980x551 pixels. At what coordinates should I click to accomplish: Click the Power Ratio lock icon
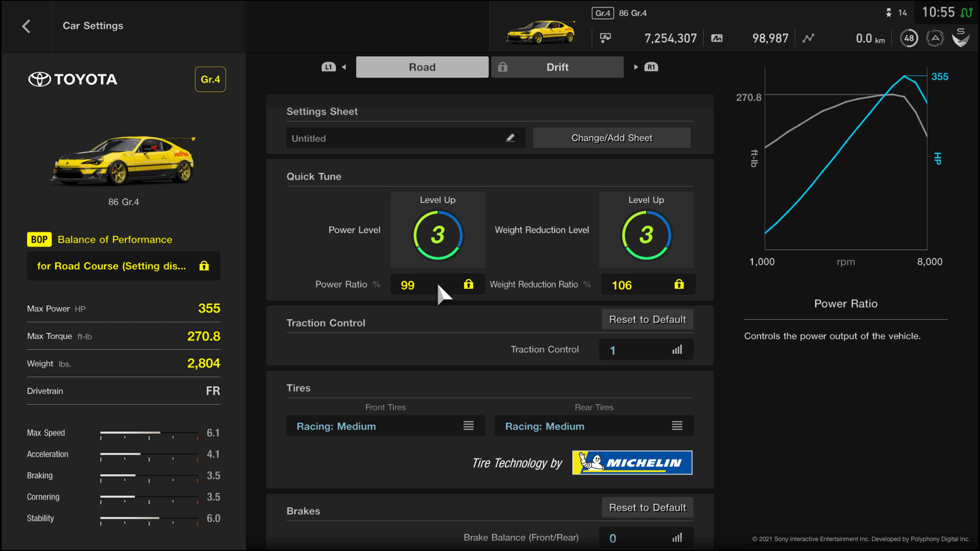pos(469,284)
